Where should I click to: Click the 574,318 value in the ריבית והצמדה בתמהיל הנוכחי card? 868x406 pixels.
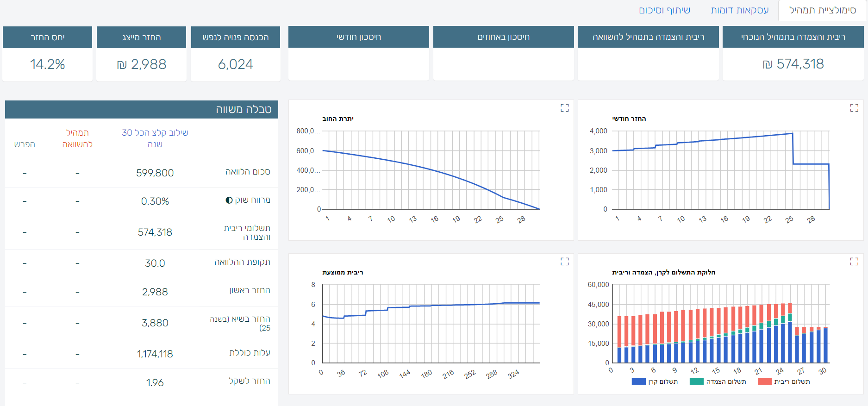793,64
